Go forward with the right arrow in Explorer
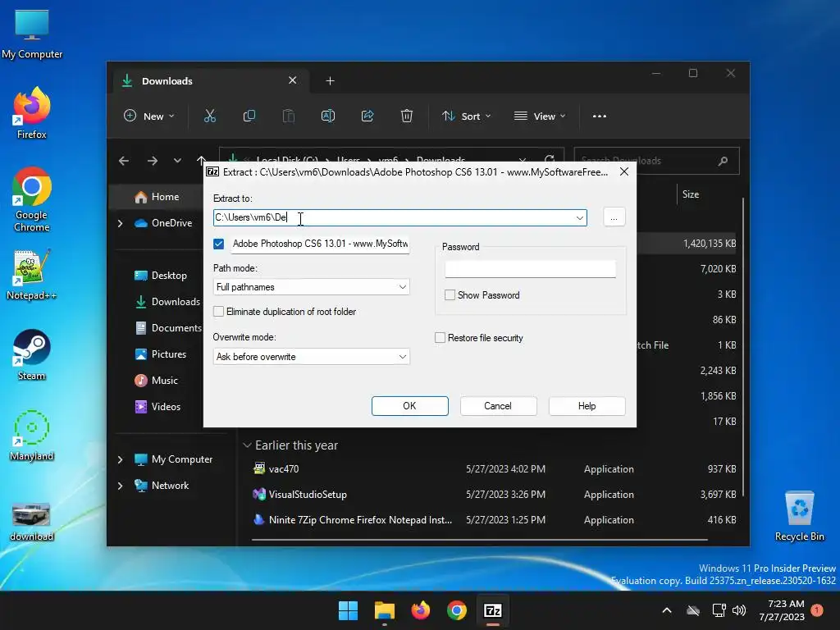840x630 pixels. pos(152,161)
